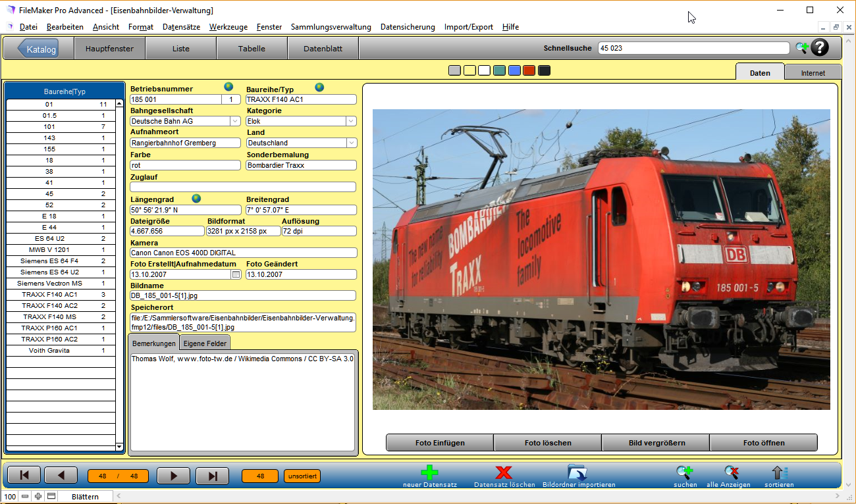Open the help question mark icon
The width and height of the screenshot is (856, 504).
point(820,48)
